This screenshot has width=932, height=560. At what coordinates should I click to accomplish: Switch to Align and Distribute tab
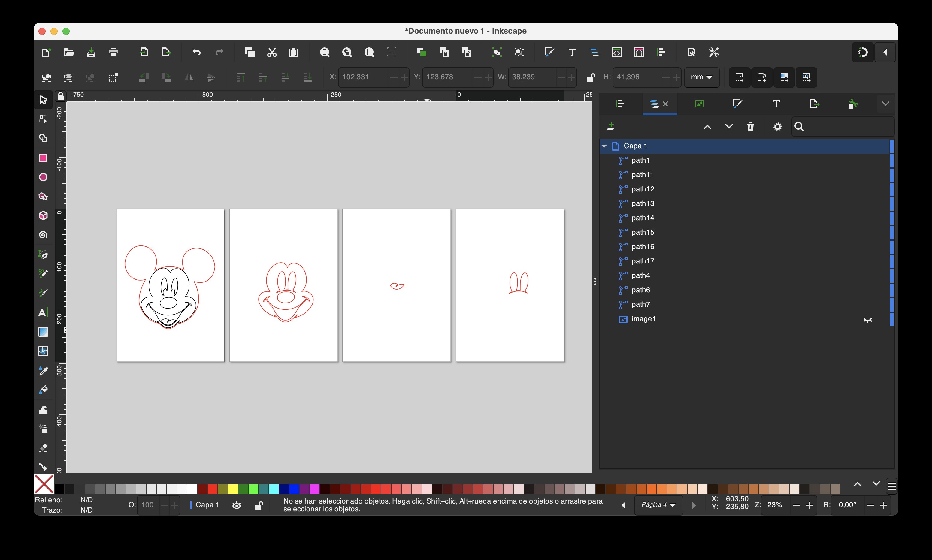(620, 104)
